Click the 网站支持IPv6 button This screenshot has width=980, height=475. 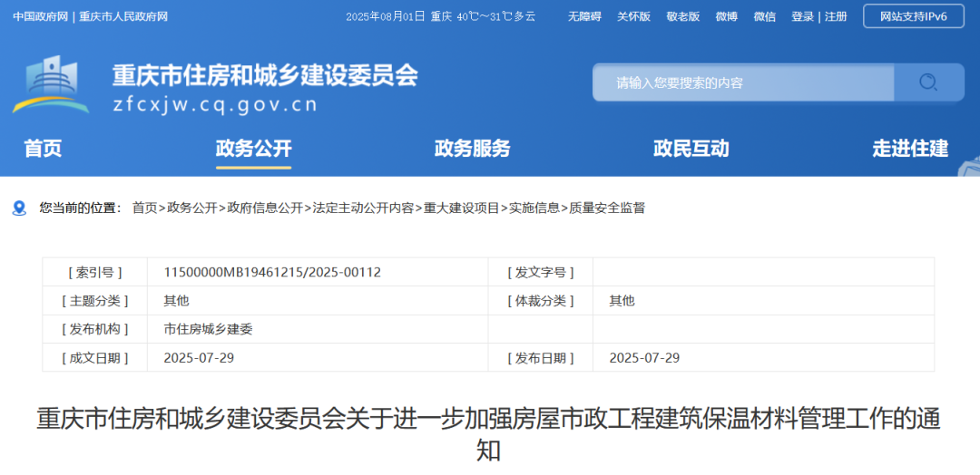pyautogui.click(x=913, y=16)
